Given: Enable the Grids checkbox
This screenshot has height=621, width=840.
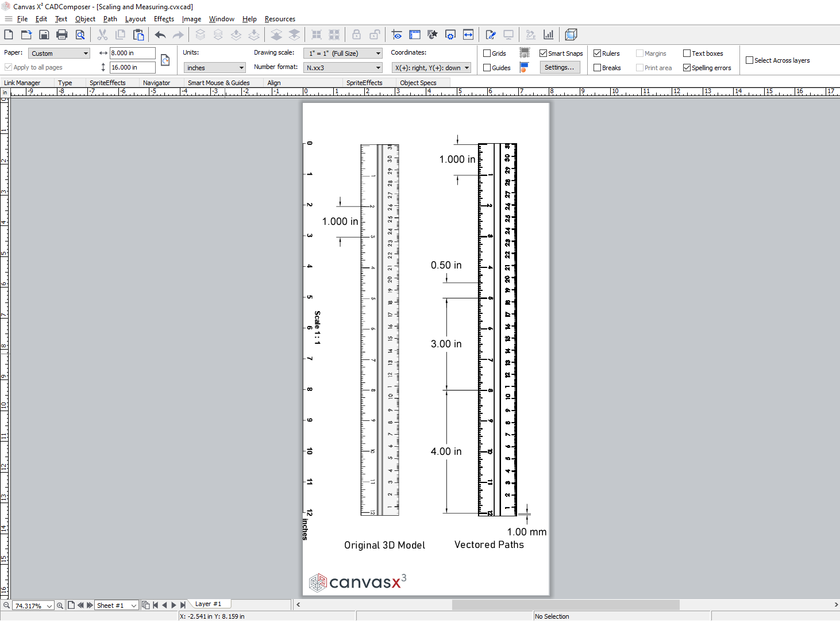Looking at the screenshot, I should (x=487, y=53).
